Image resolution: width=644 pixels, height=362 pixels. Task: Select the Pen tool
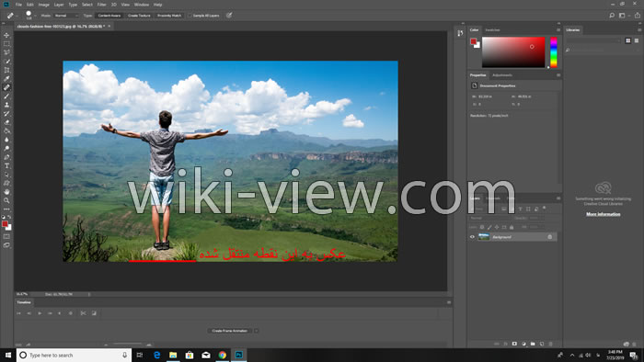pos(6,157)
